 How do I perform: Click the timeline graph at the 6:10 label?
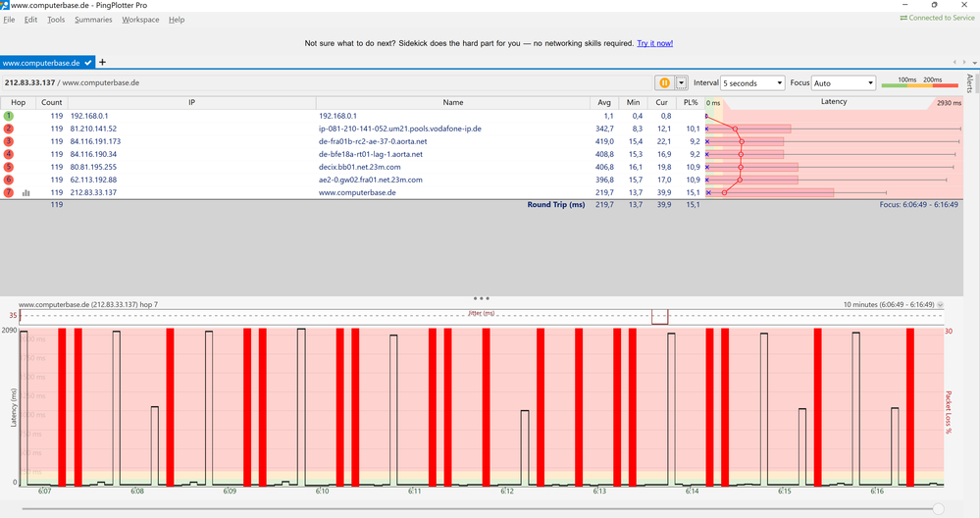tap(322, 492)
